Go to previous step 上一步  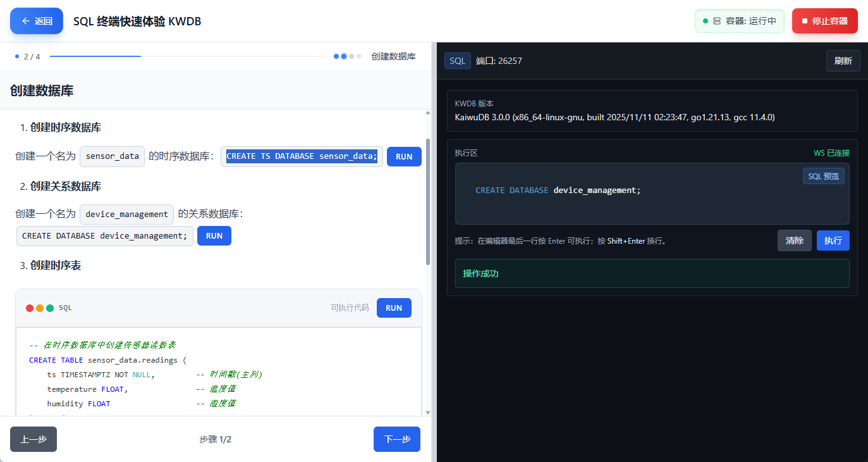pos(34,439)
